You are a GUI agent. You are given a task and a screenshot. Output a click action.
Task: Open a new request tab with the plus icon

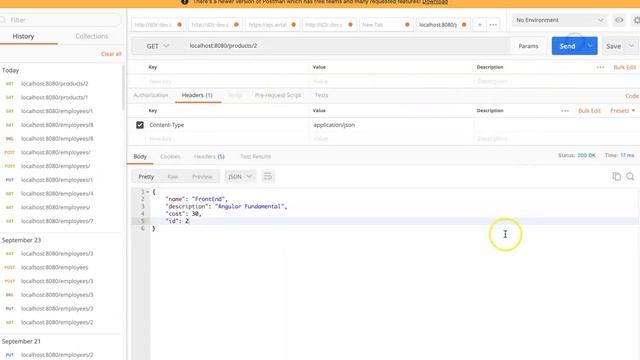[x=480, y=25]
